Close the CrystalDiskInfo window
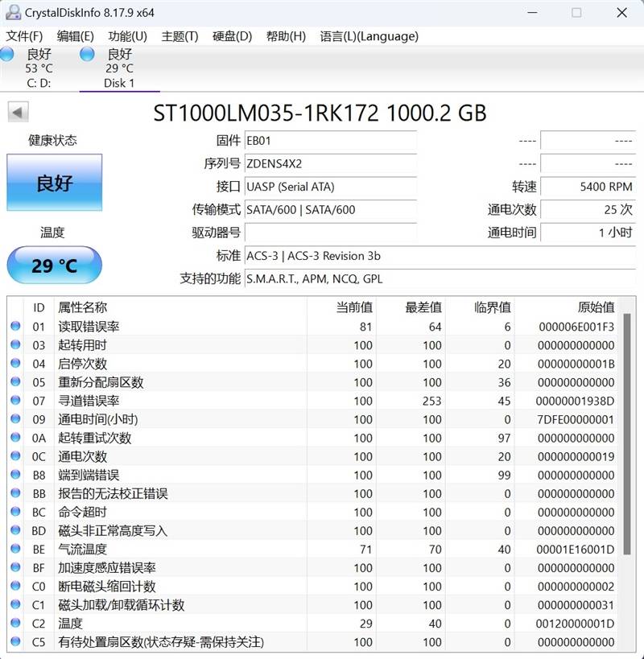 (x=621, y=13)
